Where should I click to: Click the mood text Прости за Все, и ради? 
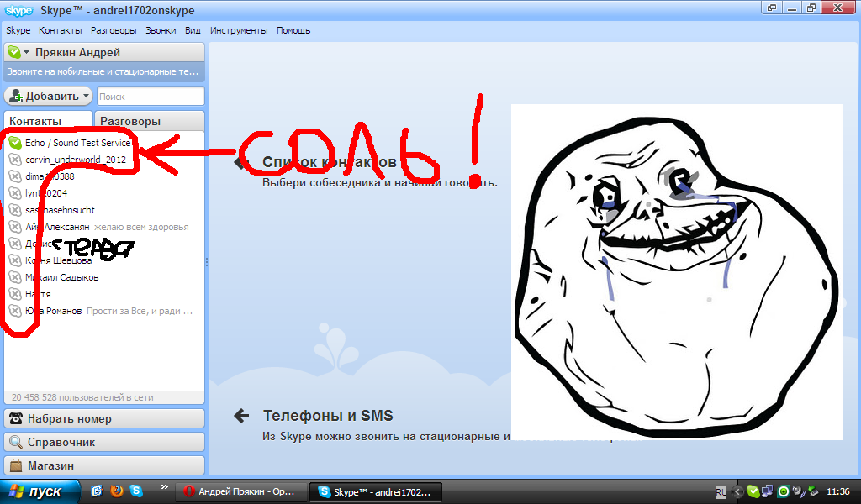click(x=140, y=311)
